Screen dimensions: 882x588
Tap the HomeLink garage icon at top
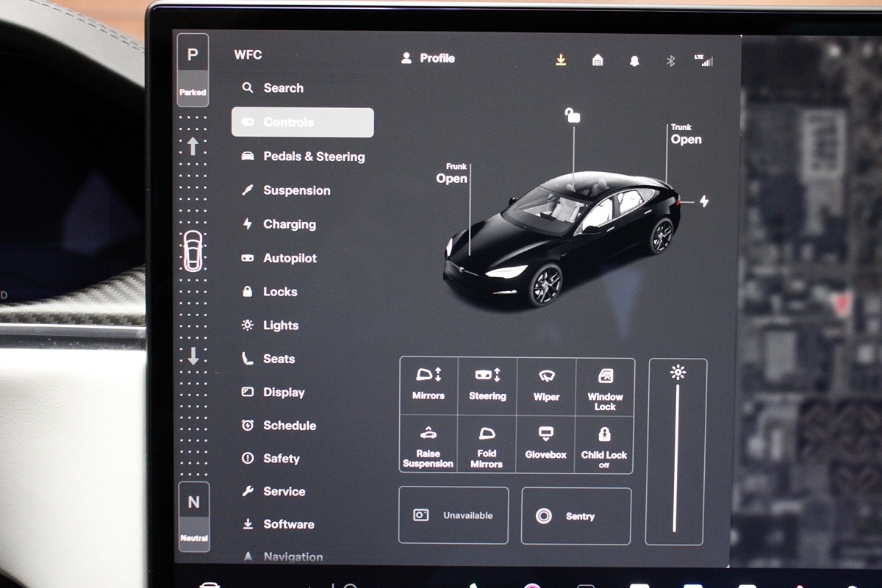coord(598,59)
